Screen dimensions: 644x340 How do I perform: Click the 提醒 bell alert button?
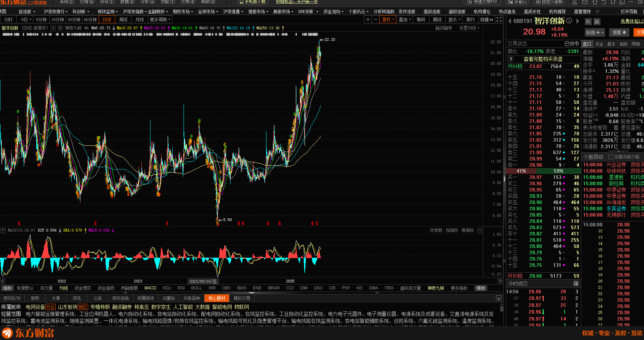[x=619, y=32]
